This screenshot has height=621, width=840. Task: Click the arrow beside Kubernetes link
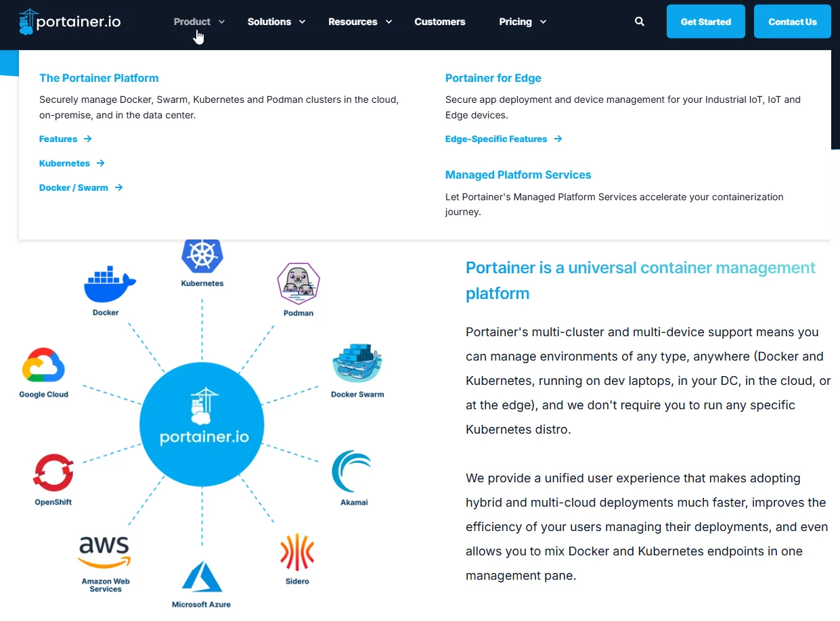click(100, 163)
